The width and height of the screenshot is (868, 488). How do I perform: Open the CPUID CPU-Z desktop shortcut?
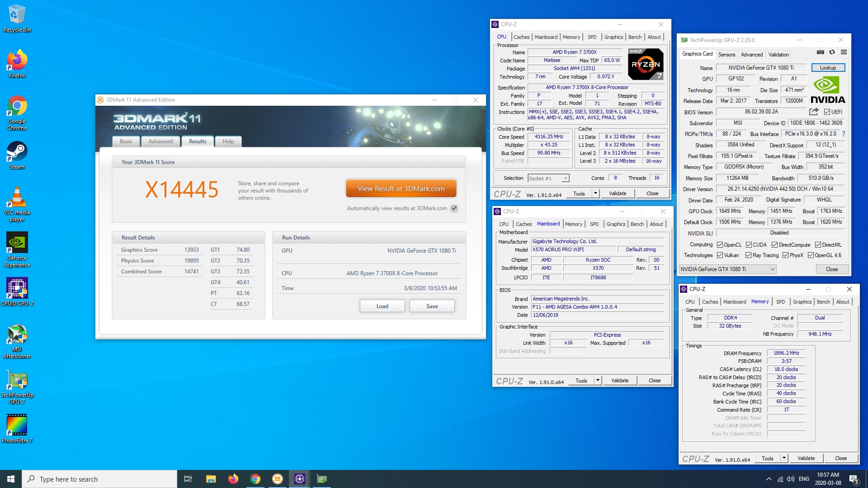(17, 292)
